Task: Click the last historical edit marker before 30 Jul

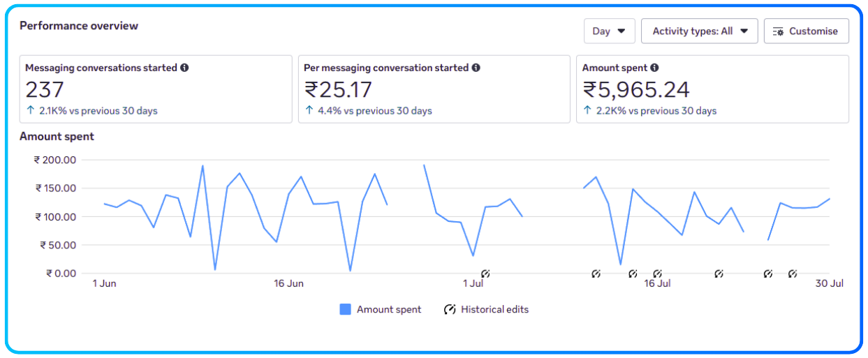Action: click(x=793, y=274)
